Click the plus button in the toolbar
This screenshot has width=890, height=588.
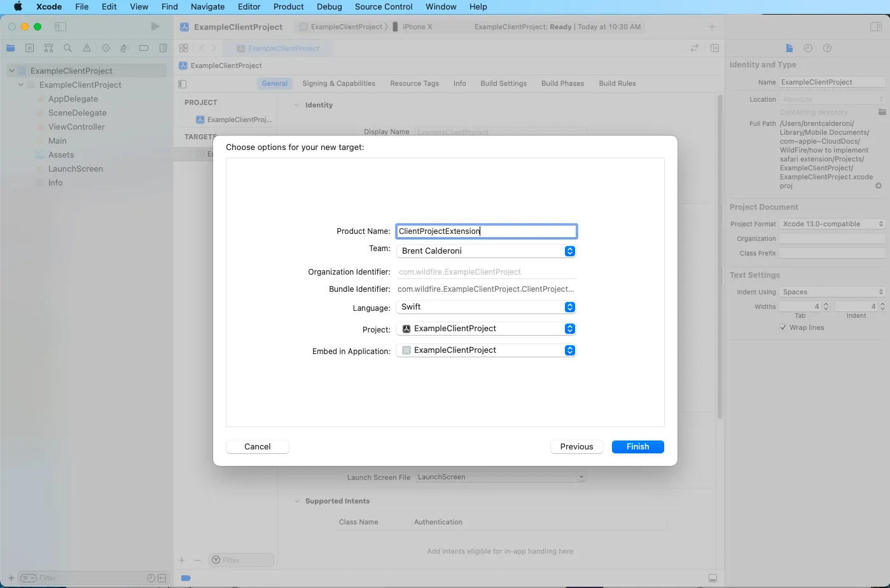pos(712,27)
